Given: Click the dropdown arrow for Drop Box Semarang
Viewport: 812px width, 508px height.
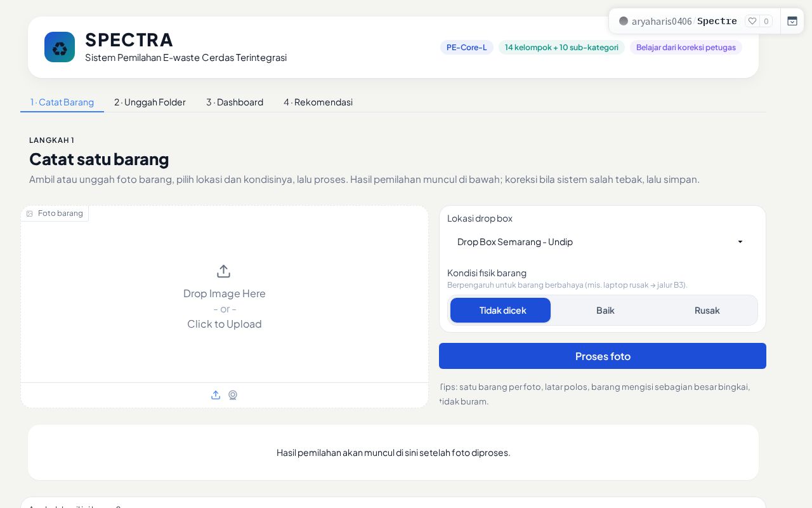Looking at the screenshot, I should point(740,242).
